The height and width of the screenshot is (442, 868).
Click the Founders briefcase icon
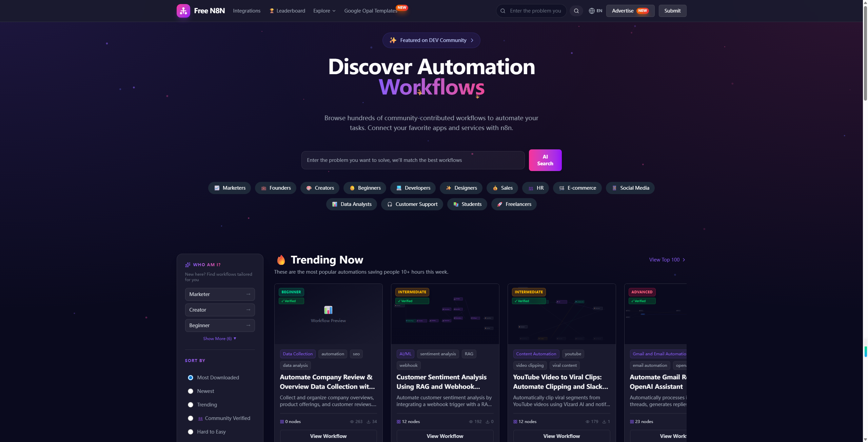click(x=264, y=188)
